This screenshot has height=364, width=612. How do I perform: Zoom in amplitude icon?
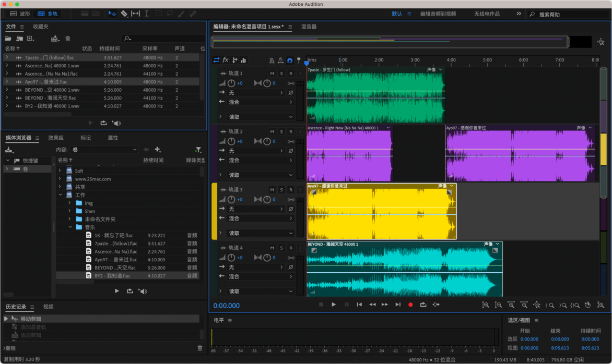tap(486, 305)
